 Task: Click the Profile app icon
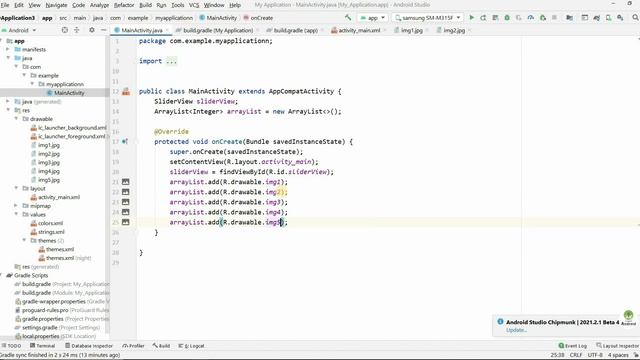point(531,18)
